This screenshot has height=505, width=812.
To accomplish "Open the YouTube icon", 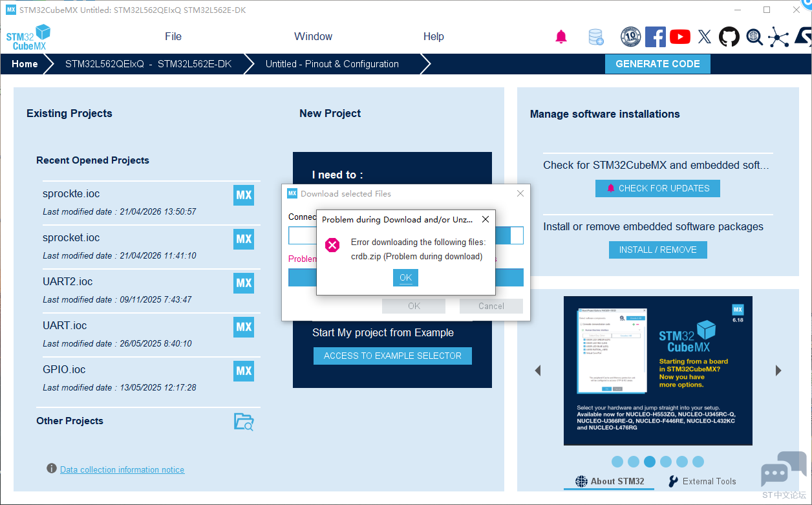I will pos(680,37).
